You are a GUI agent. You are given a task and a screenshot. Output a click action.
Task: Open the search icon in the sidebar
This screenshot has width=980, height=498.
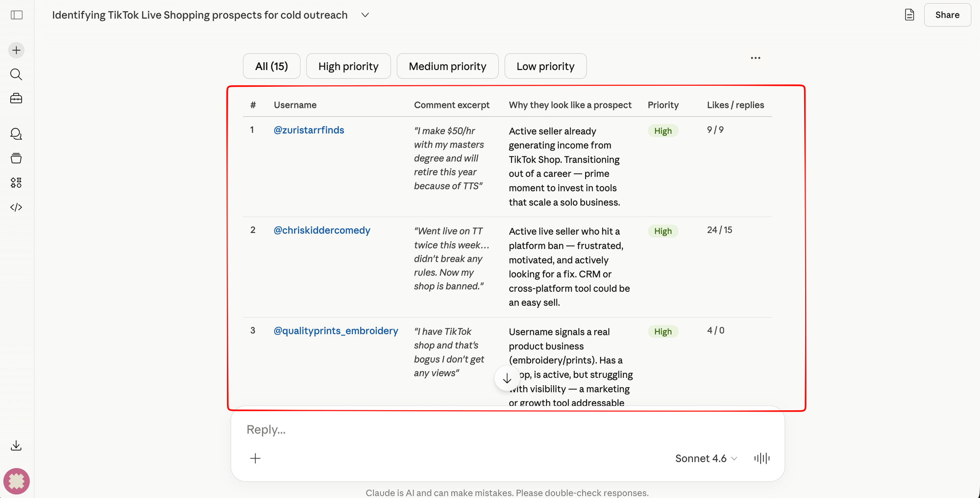[x=16, y=74]
